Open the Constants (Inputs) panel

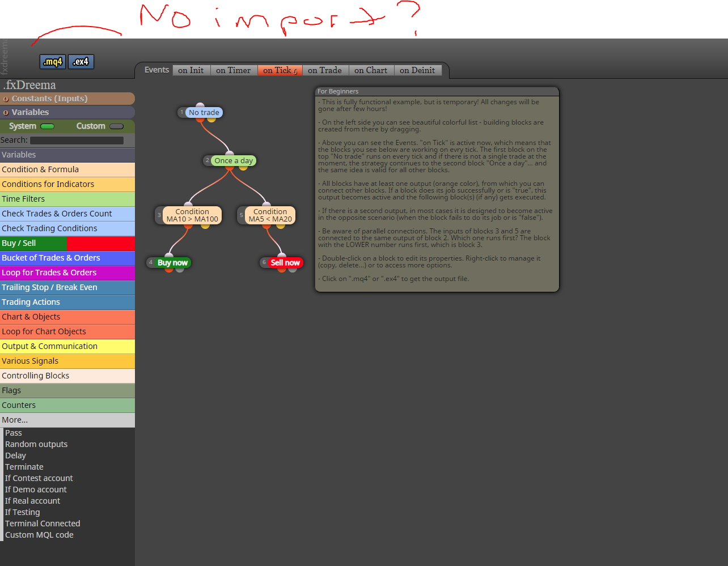(67, 99)
